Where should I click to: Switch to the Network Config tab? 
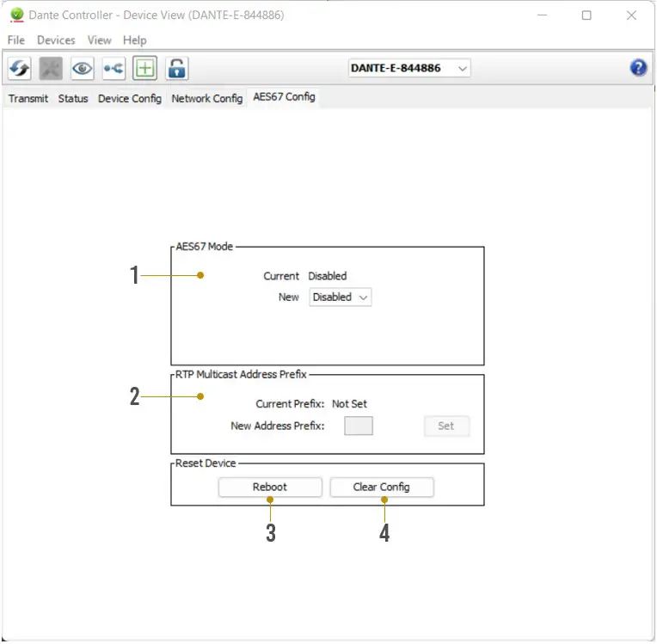(x=207, y=99)
